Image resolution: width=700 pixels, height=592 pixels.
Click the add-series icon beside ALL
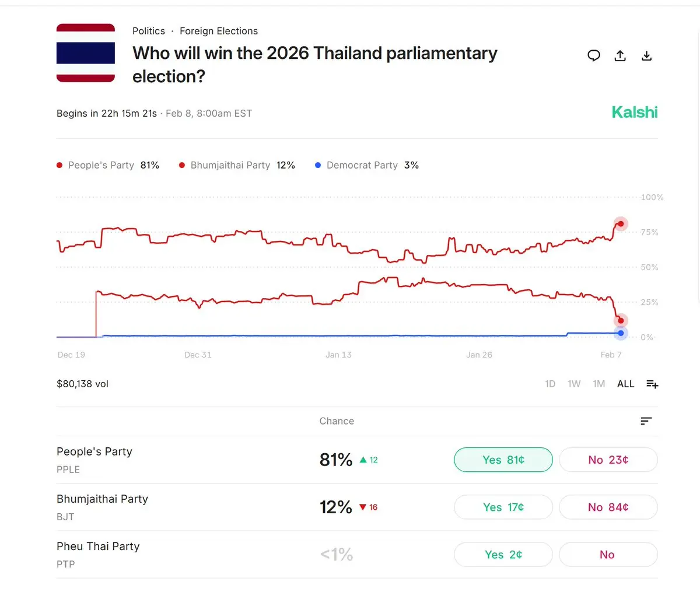tap(652, 384)
